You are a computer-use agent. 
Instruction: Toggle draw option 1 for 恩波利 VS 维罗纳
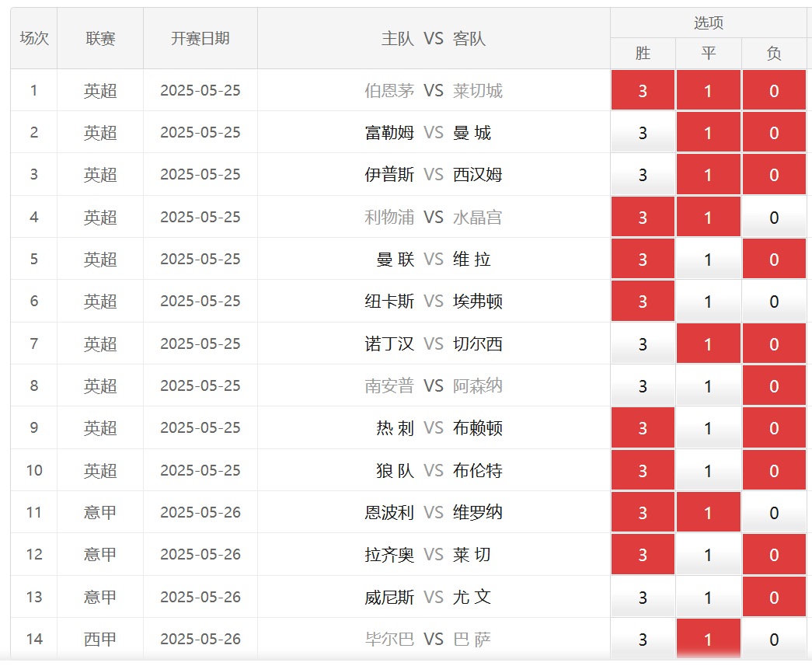point(709,512)
